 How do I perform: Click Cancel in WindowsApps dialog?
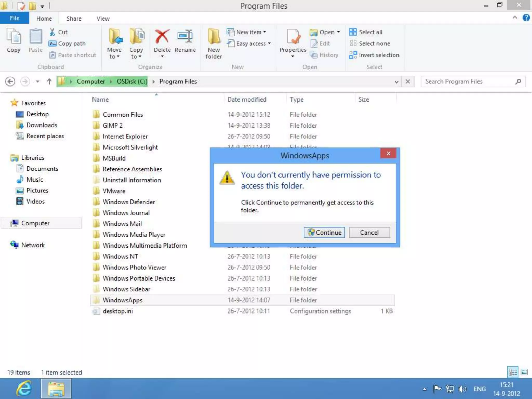[x=369, y=232]
